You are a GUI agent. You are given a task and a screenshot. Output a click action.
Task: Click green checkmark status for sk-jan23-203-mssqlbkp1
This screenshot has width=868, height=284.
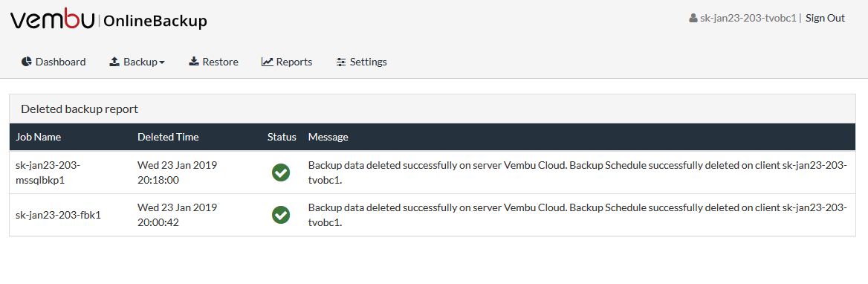[281, 172]
